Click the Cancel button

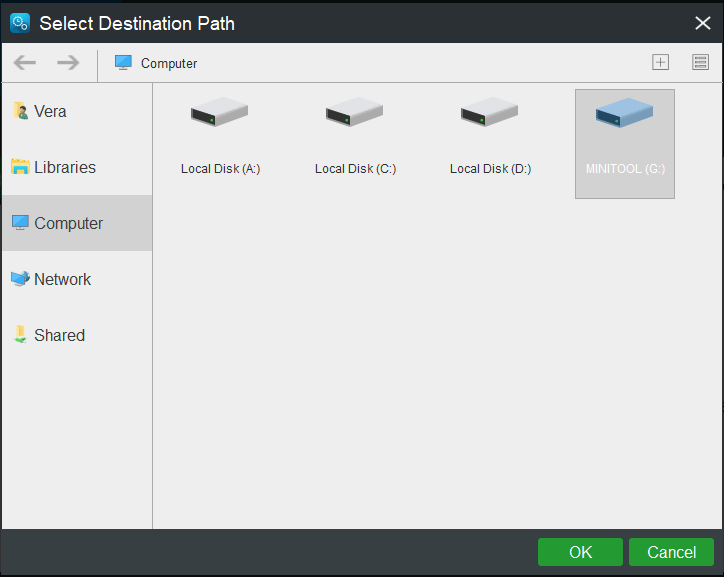[671, 552]
